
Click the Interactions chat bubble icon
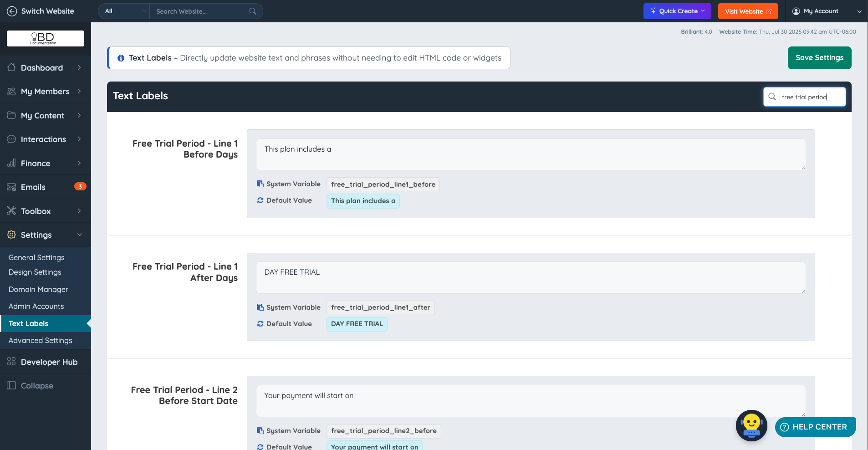(x=11, y=139)
